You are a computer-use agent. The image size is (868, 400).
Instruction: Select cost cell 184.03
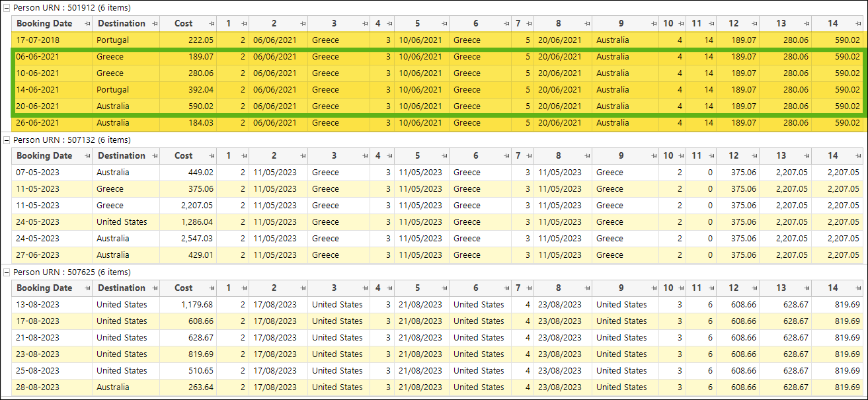click(188, 123)
